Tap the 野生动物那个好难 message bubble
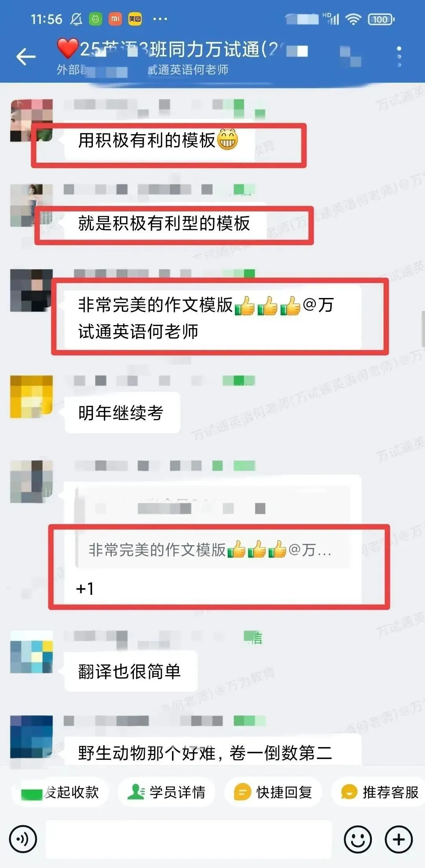The width and height of the screenshot is (425, 868). tap(213, 751)
